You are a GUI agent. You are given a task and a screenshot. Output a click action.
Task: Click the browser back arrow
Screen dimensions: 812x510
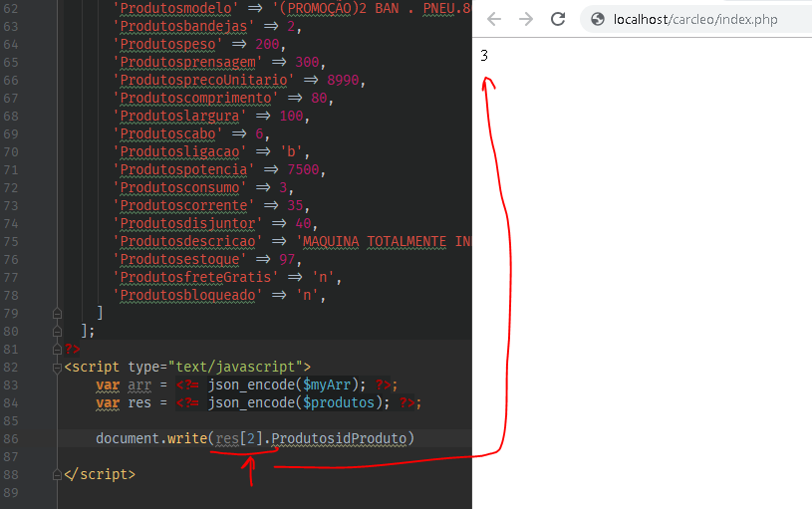(494, 19)
